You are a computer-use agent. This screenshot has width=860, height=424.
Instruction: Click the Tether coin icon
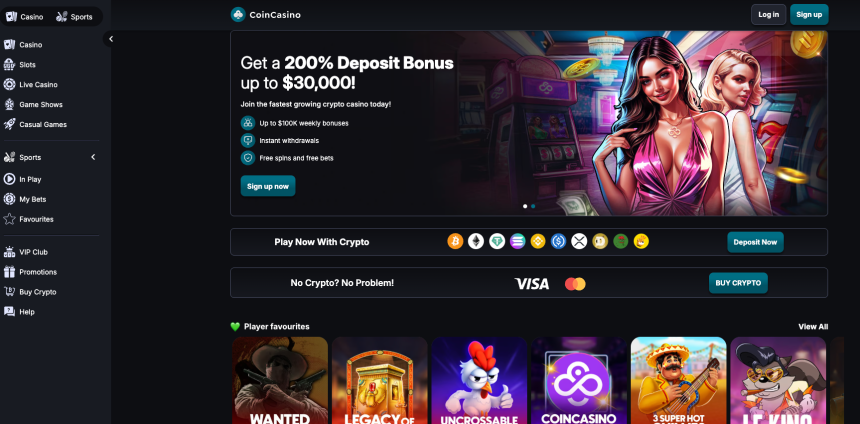coord(497,241)
